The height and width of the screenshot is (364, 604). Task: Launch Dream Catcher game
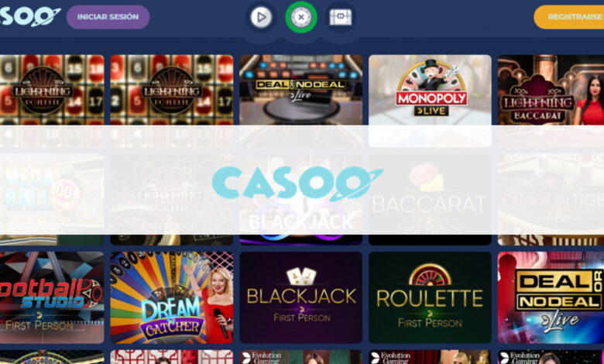pyautogui.click(x=172, y=297)
